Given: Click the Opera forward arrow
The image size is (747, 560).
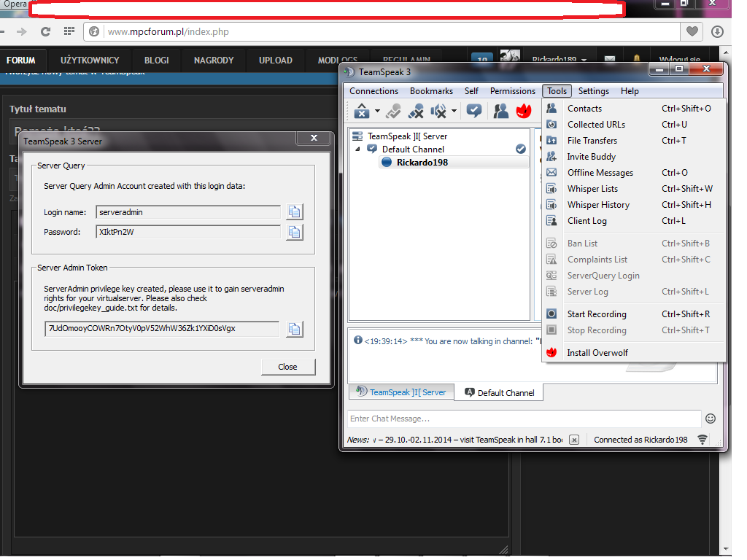Looking at the screenshot, I should [x=21, y=32].
